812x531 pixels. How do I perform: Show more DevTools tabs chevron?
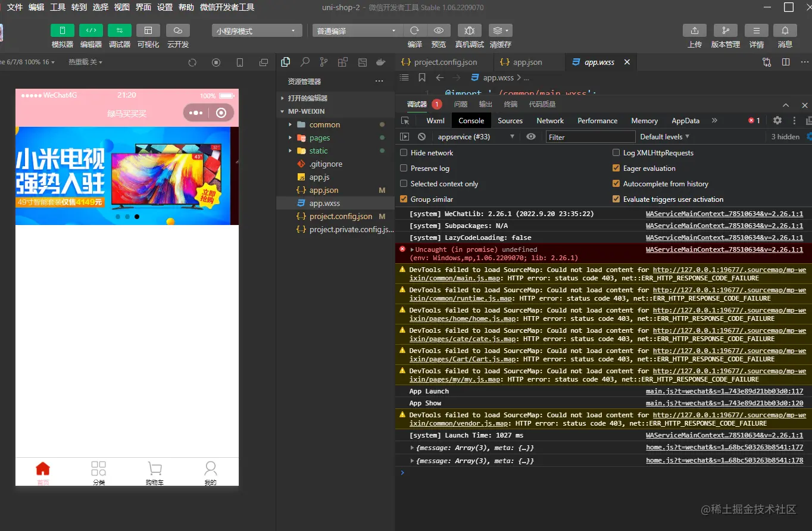coord(714,120)
